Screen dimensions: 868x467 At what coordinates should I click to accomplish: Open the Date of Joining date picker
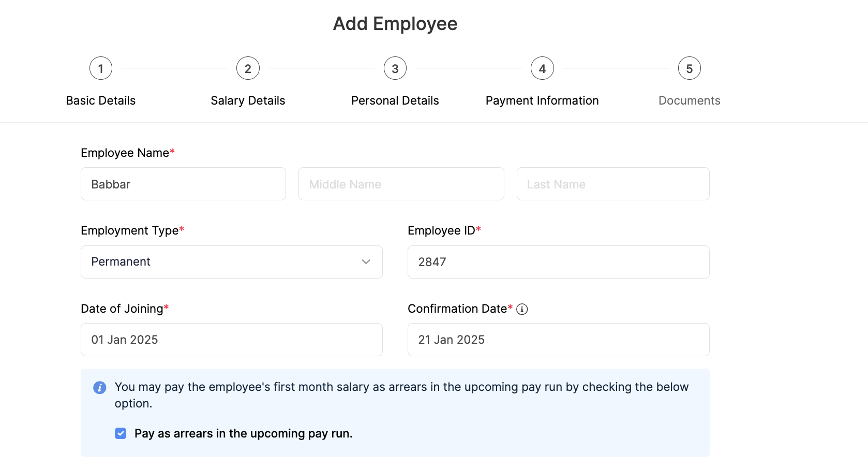tap(231, 340)
